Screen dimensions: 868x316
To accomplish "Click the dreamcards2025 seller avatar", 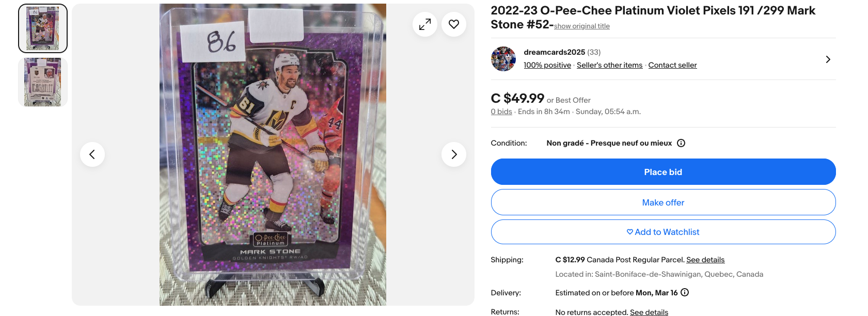I will pos(503,59).
